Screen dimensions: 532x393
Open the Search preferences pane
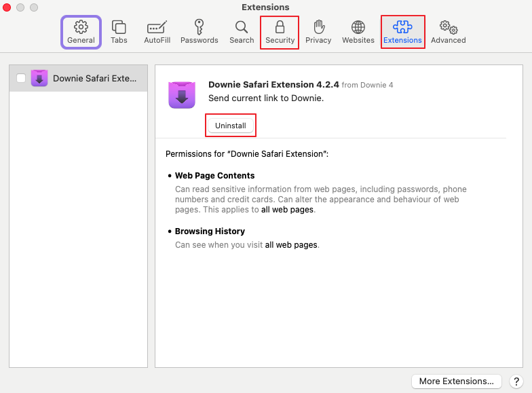point(242,33)
